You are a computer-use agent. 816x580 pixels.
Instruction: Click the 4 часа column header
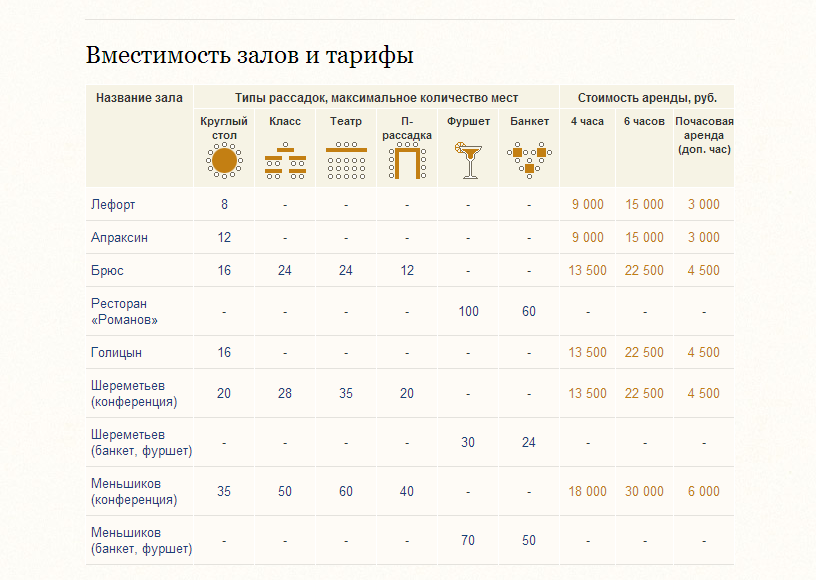(x=588, y=121)
